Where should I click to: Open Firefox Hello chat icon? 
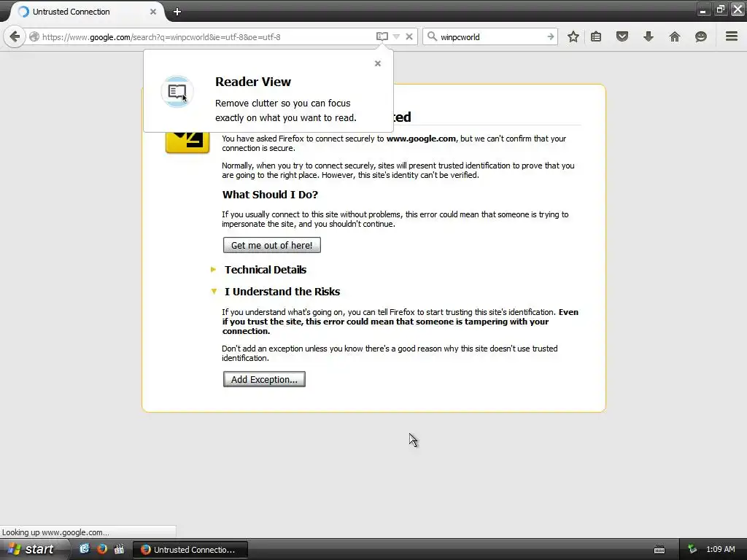701,36
